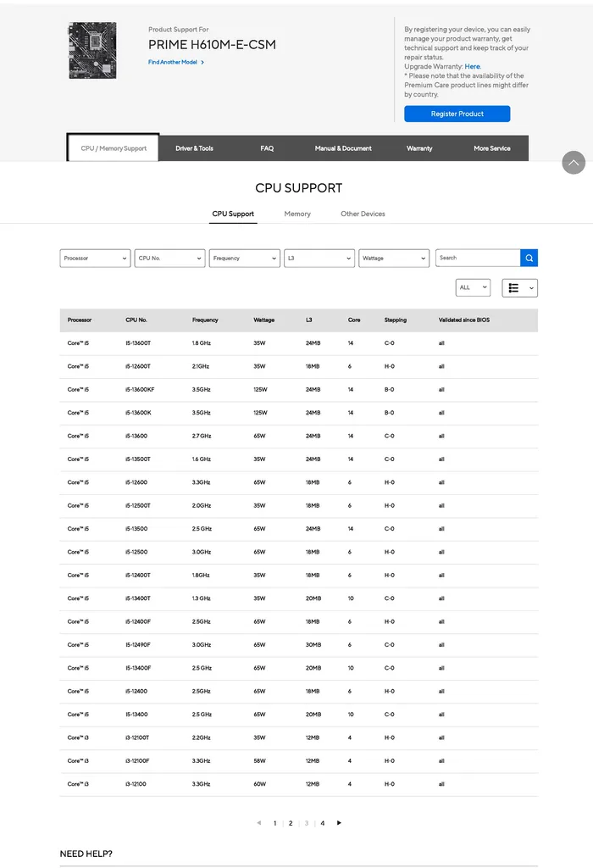Go to next page arrow in pagination
593x868 pixels.
pyautogui.click(x=340, y=823)
